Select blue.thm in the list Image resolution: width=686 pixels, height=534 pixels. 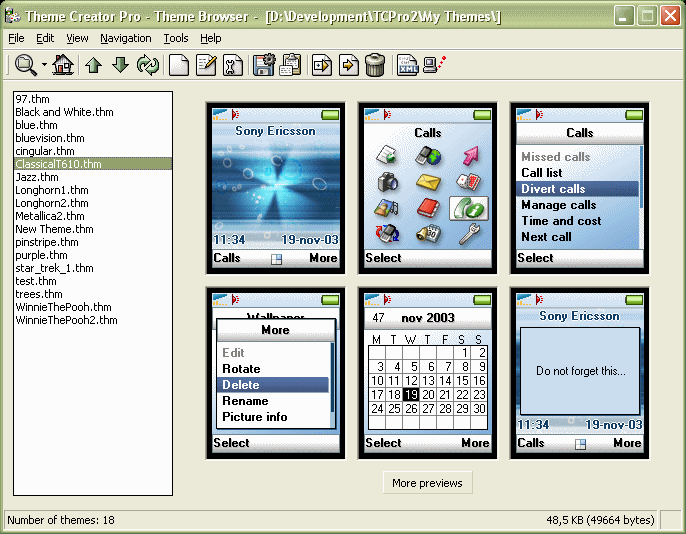point(93,125)
